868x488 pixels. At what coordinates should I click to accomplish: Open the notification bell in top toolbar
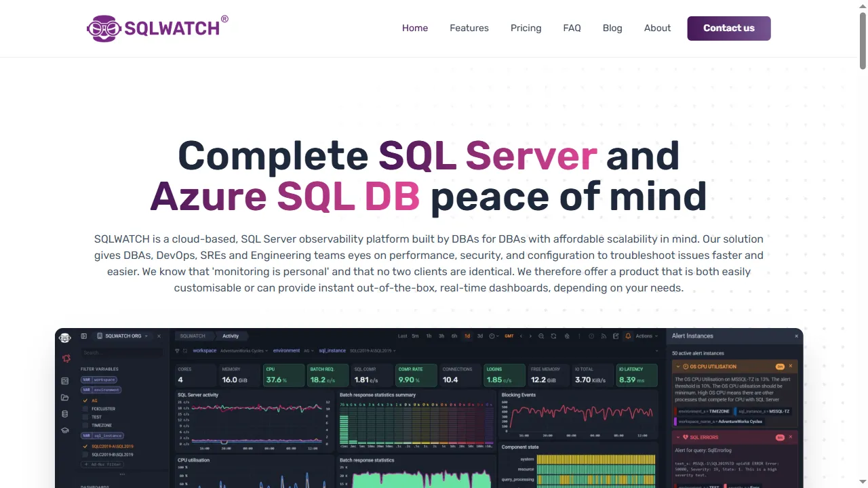tap(629, 336)
